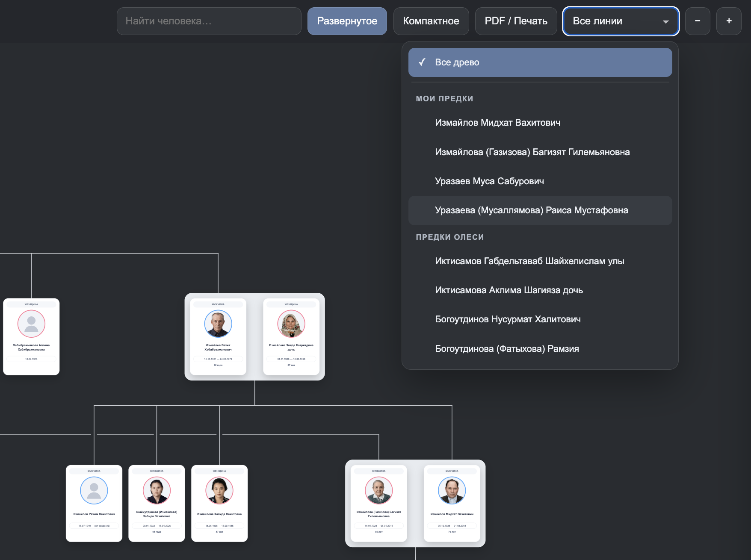Click the name Шайхутдинова (Измайлова) Забида Вахитовна
Image resolution: width=751 pixels, height=560 pixels.
tap(157, 514)
